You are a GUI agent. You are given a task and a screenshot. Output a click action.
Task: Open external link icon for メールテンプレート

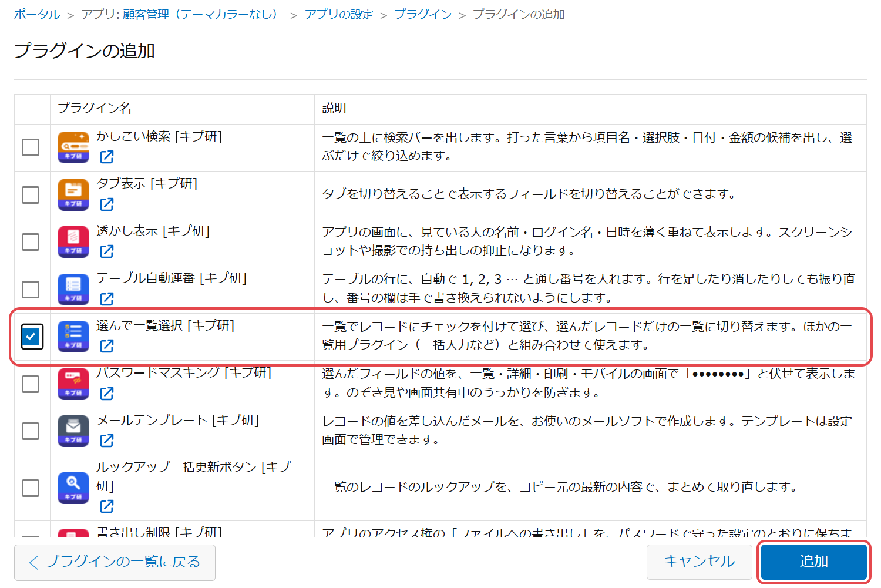[x=107, y=441]
